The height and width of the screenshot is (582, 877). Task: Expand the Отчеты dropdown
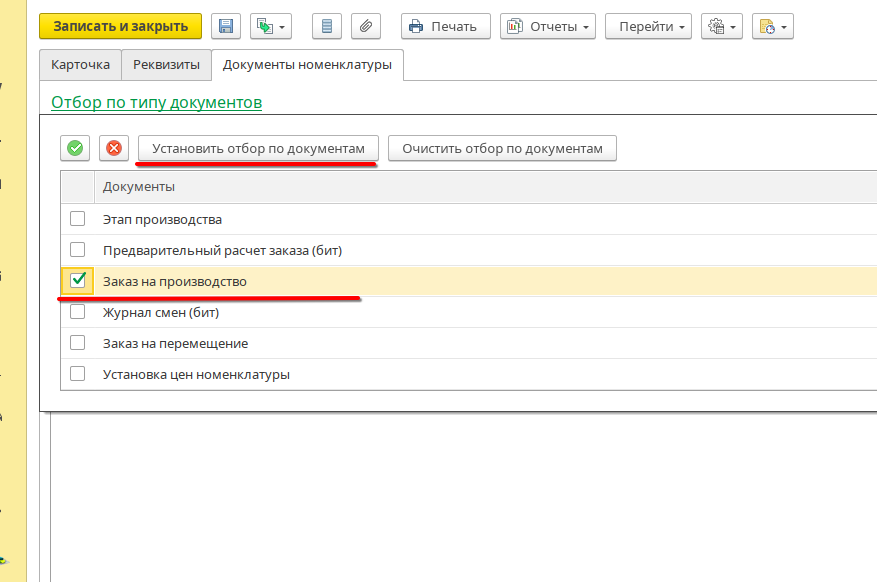pyautogui.click(x=548, y=27)
